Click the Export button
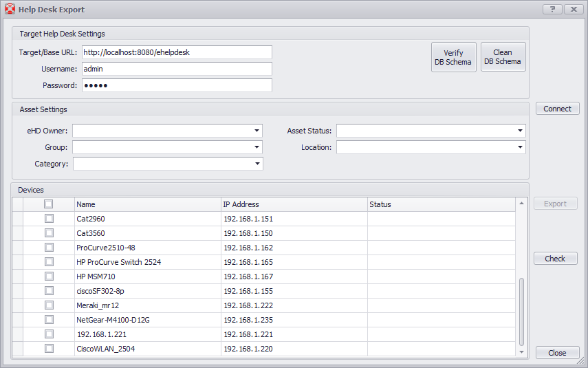The image size is (588, 368). tap(556, 204)
